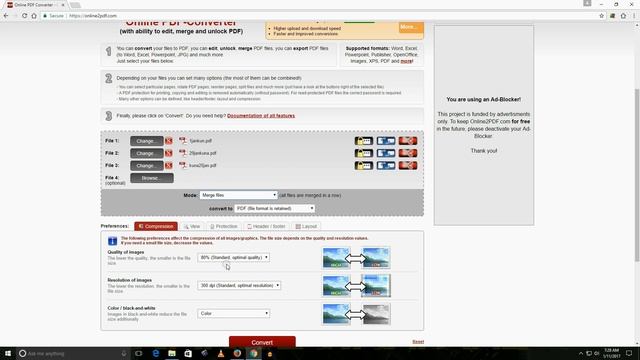The width and height of the screenshot is (640, 360).
Task: Switch to the Header / footer tab
Action: 266,226
